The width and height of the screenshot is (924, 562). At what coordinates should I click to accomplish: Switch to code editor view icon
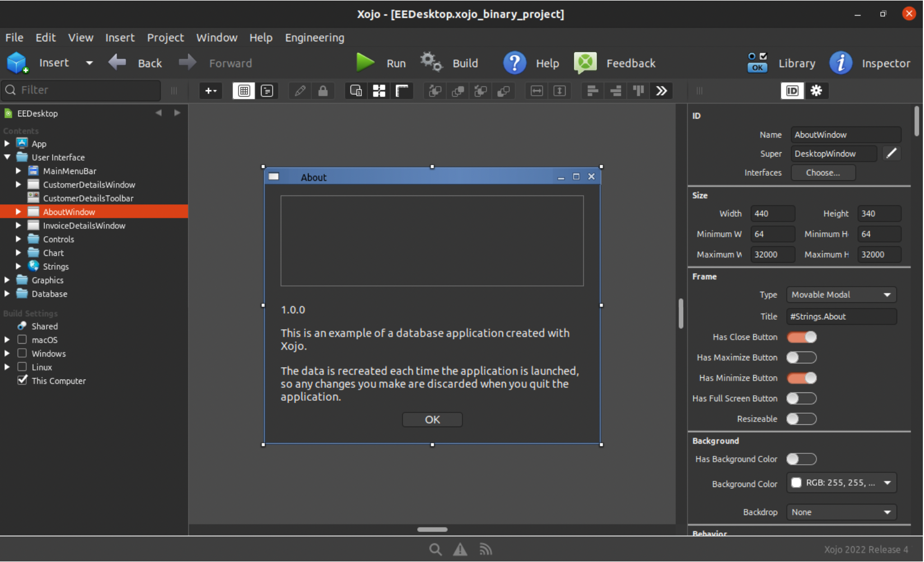tap(267, 91)
